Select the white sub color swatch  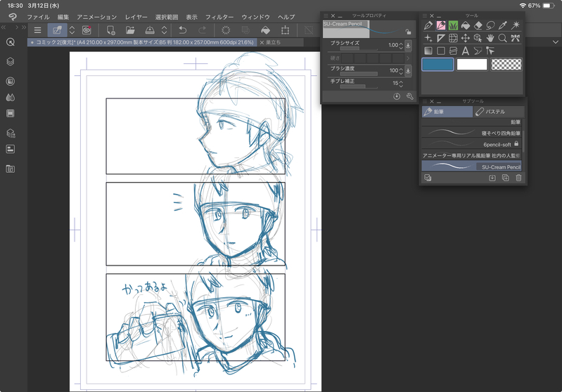[472, 65]
